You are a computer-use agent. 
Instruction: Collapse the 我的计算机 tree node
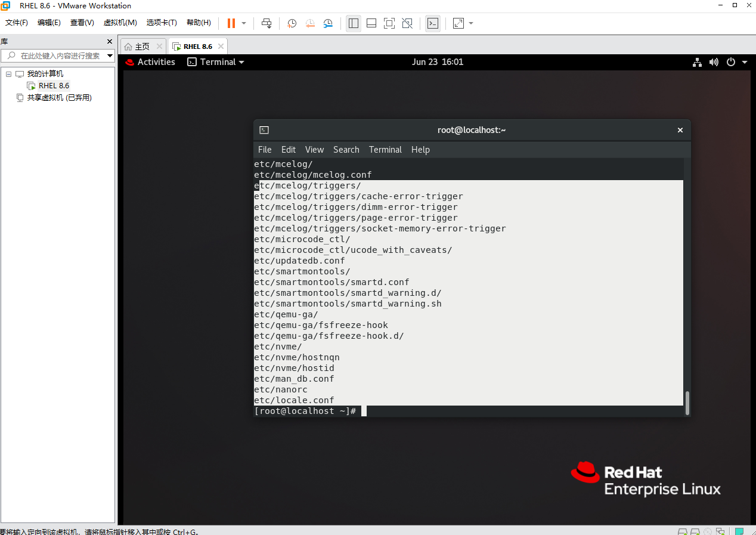click(9, 74)
